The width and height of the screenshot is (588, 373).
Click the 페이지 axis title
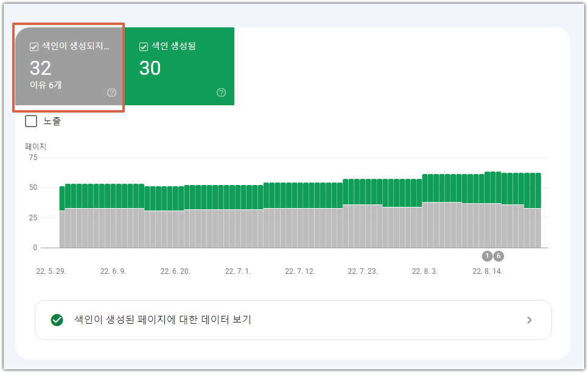pyautogui.click(x=35, y=147)
